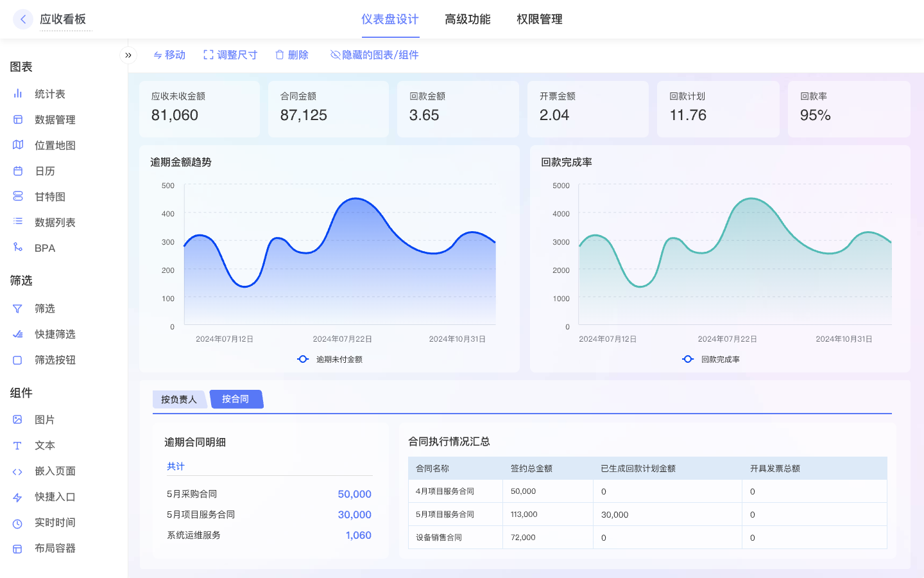This screenshot has width=924, height=578.
Task: Select the 统计表 chart icon
Action: pyautogui.click(x=18, y=94)
